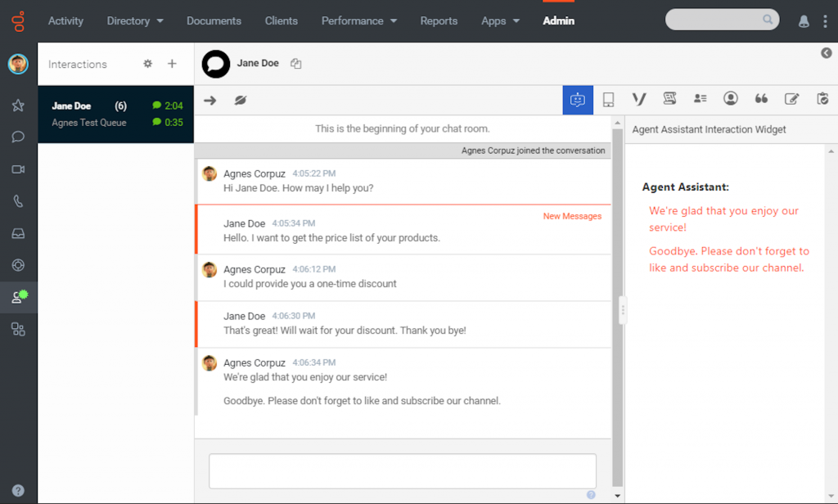
Task: Click the transfer arrow icon
Action: [x=210, y=100]
